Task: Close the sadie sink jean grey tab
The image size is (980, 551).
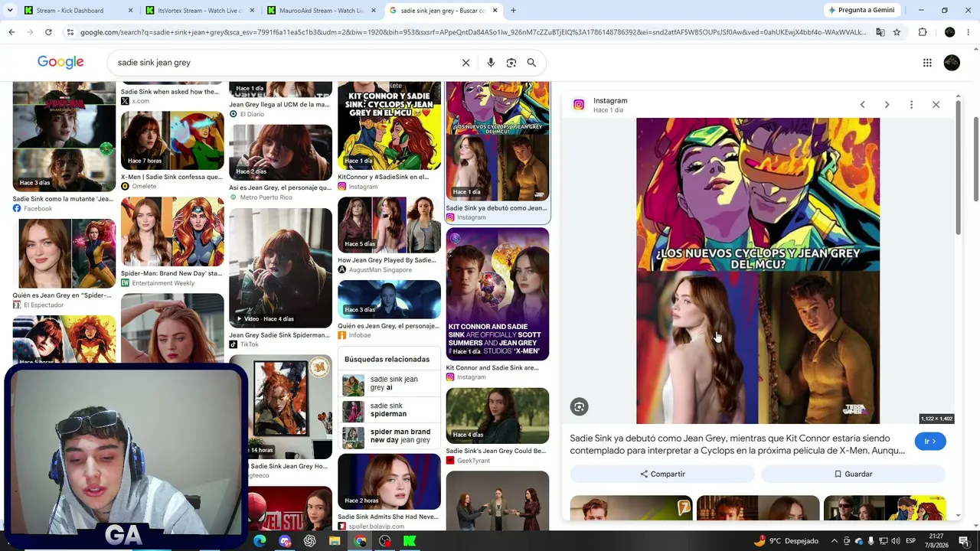Action: point(495,11)
